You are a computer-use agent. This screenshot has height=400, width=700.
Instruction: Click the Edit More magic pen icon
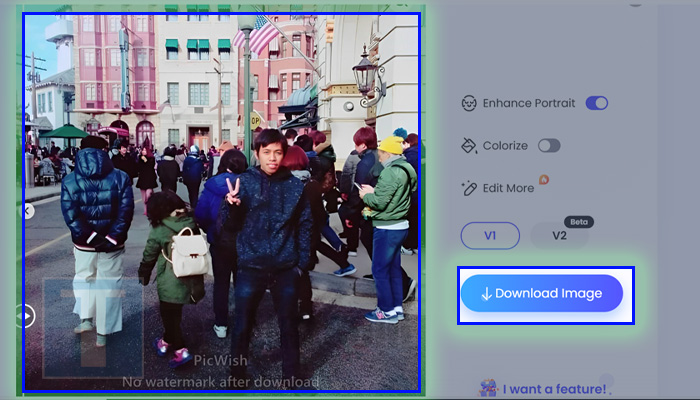469,188
